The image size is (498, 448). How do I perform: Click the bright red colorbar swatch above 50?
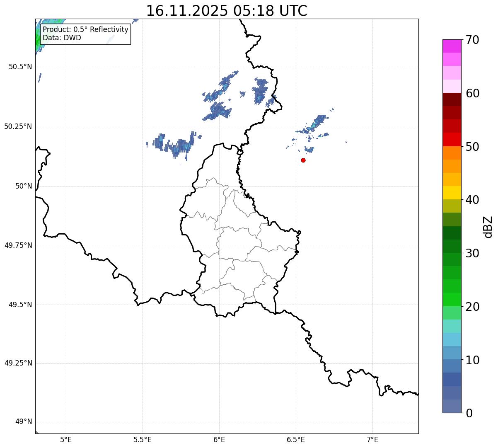(452, 140)
